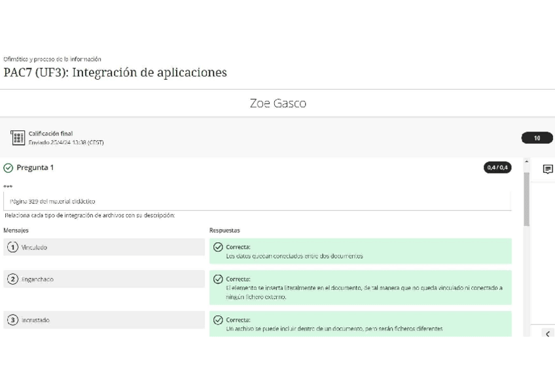This screenshot has width=555, height=392.
Task: Select the student name Zoe Gasco
Action: [277, 103]
